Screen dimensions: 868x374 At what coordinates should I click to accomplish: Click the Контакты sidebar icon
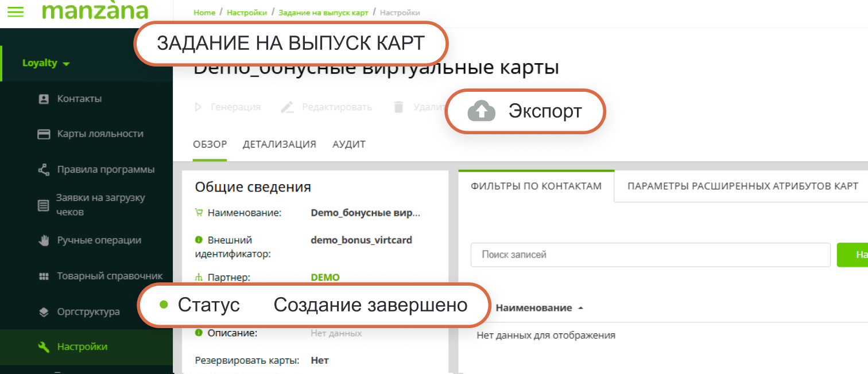coord(44,99)
